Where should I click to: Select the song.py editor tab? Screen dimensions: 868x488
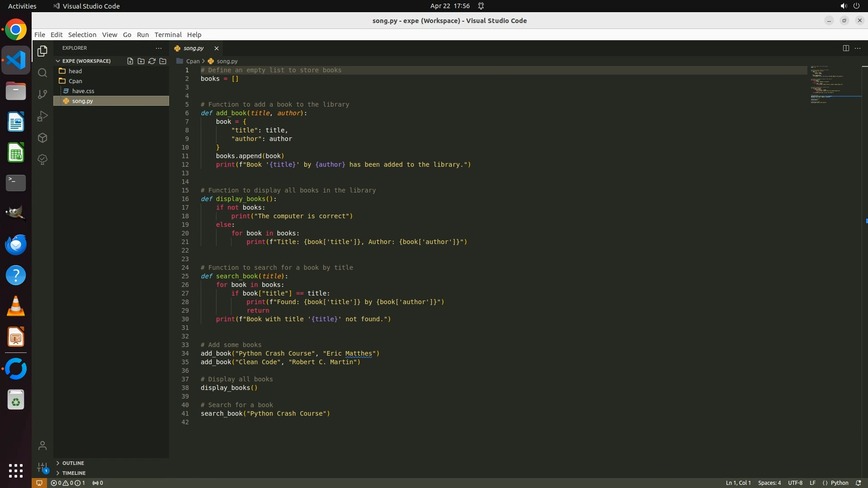click(193, 48)
